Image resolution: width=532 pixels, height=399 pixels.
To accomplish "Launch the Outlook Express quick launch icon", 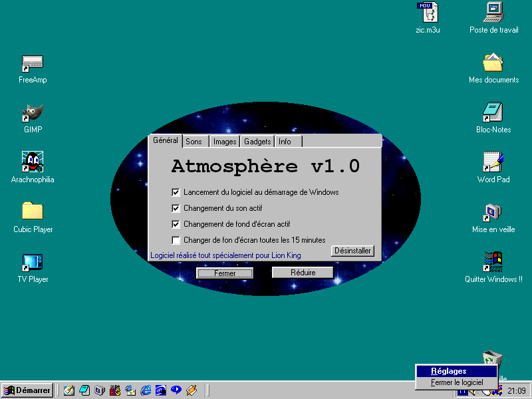I will [130, 390].
